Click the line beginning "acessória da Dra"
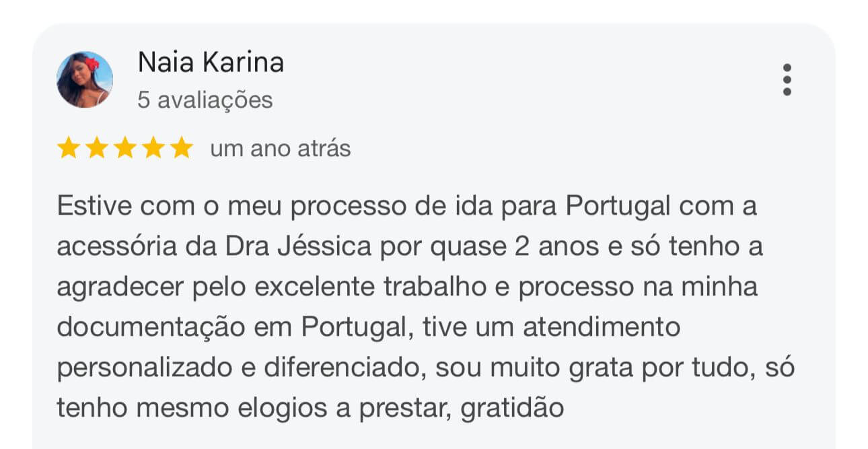868x449 pixels. click(409, 246)
